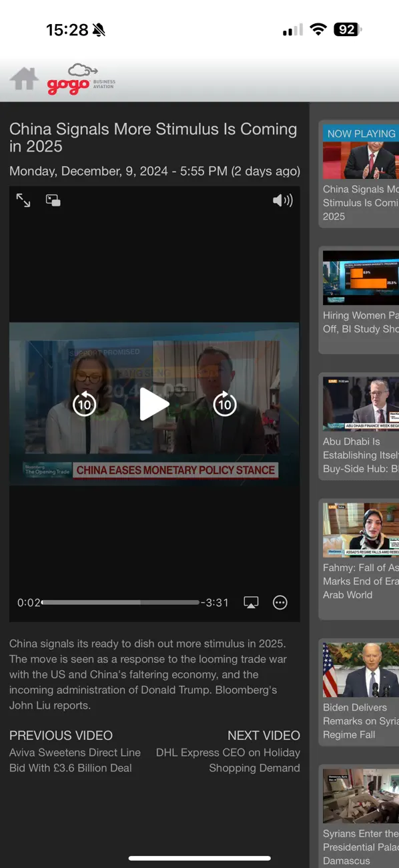Image resolution: width=399 pixels, height=868 pixels.
Task: Tap elapsed time 0:02
Action: coord(29,602)
